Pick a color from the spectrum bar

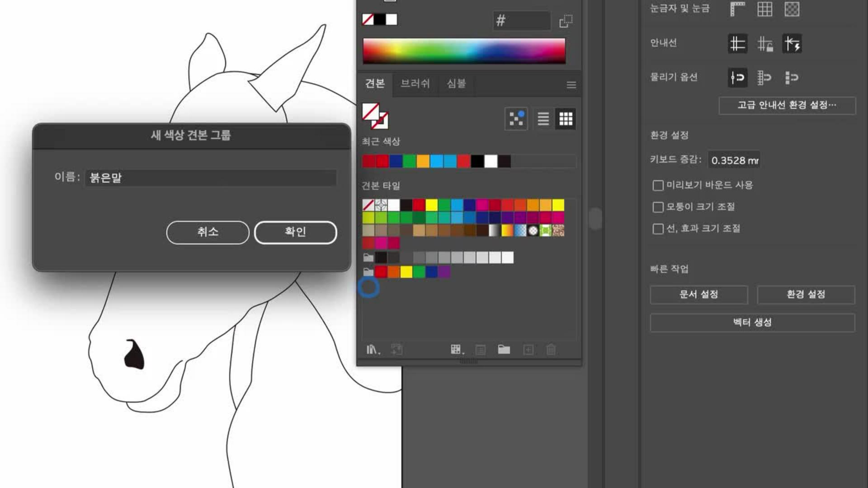(464, 50)
